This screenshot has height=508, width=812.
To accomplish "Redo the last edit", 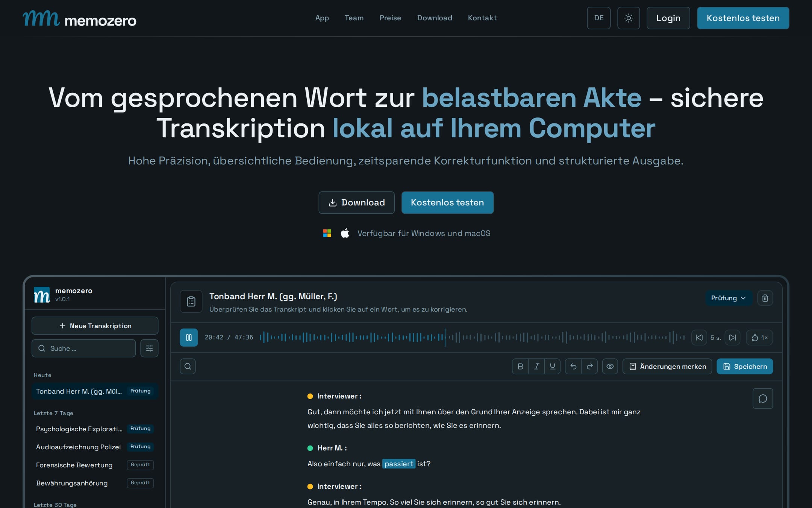I will (589, 366).
